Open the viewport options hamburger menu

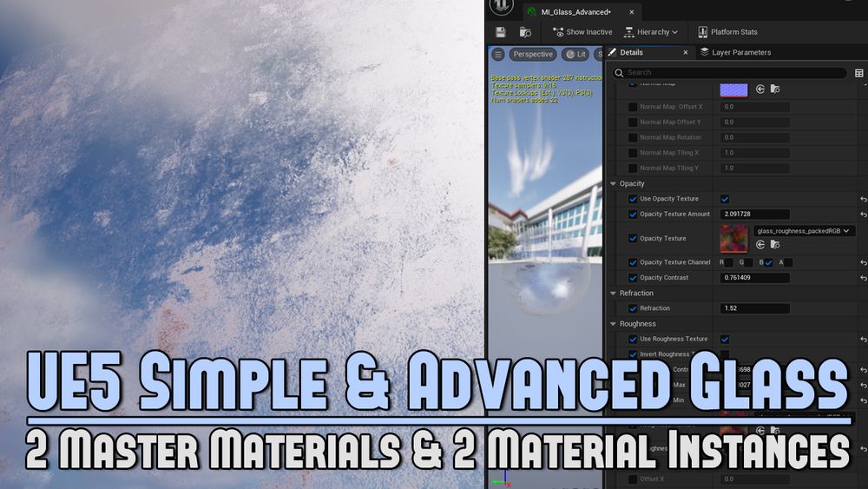[498, 54]
